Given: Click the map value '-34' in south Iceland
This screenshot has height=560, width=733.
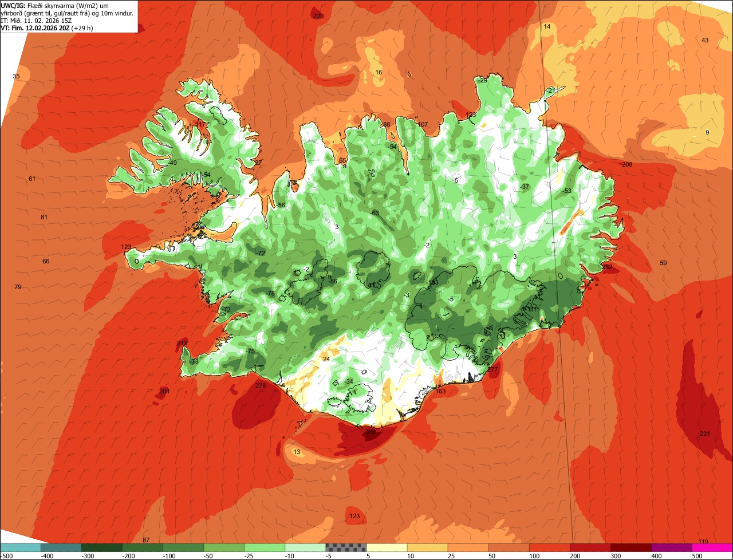Looking at the screenshot, I should click(x=348, y=381).
